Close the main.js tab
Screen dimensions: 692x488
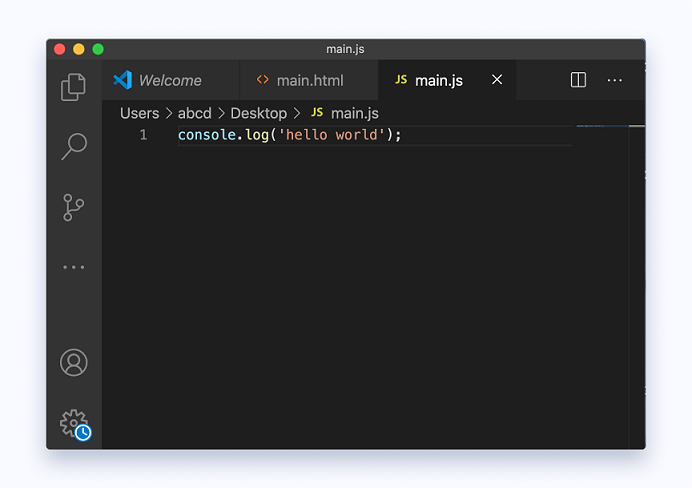point(497,80)
